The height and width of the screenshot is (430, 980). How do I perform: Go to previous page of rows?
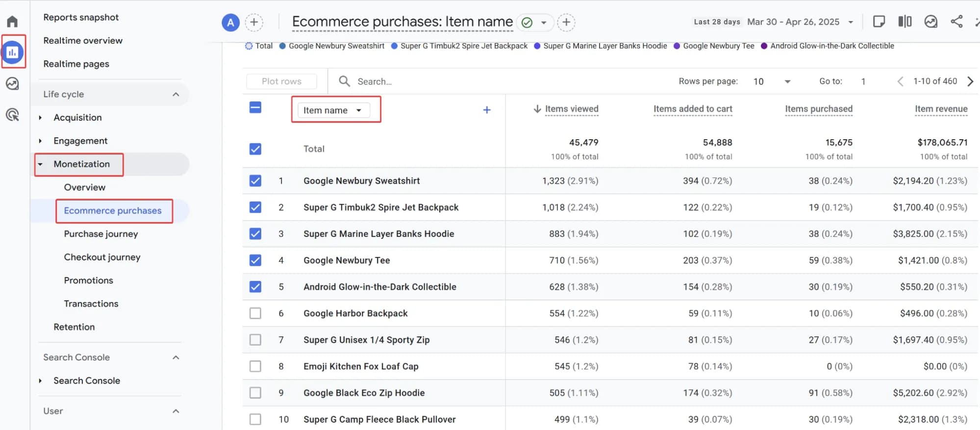coord(900,81)
